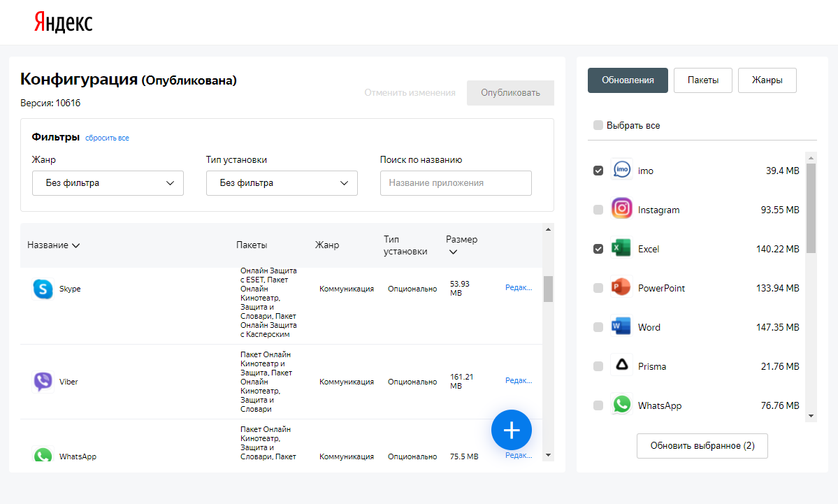838x504 pixels.
Task: Click the imo size '39.4 MB'
Action: click(x=782, y=171)
